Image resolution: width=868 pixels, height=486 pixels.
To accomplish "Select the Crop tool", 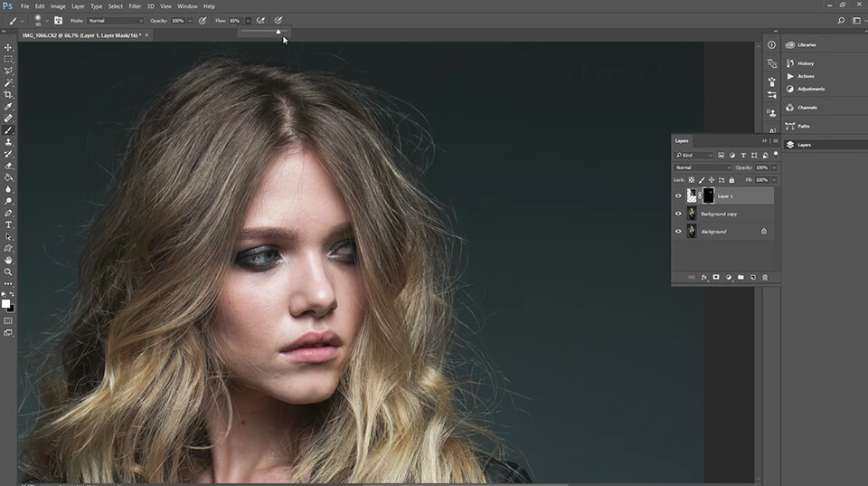I will click(x=8, y=95).
